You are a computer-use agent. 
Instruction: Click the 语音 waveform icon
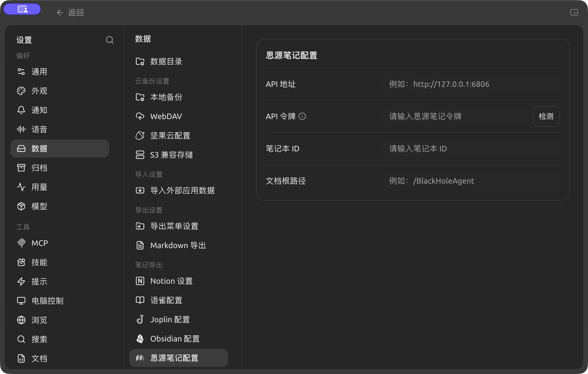(x=21, y=129)
